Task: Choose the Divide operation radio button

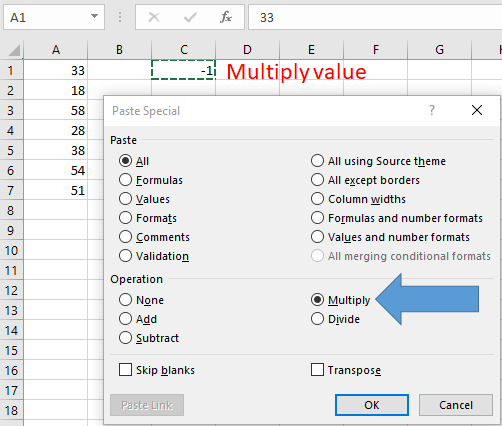Action: [x=335, y=319]
